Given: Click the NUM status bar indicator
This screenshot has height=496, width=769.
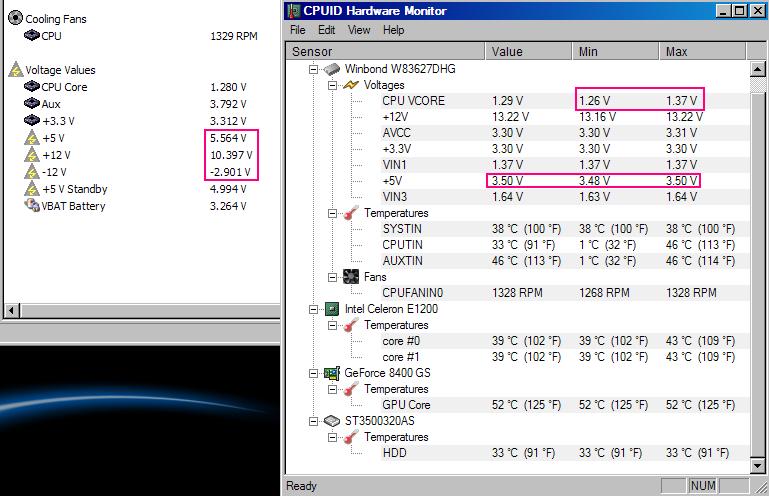Looking at the screenshot, I should 703,485.
